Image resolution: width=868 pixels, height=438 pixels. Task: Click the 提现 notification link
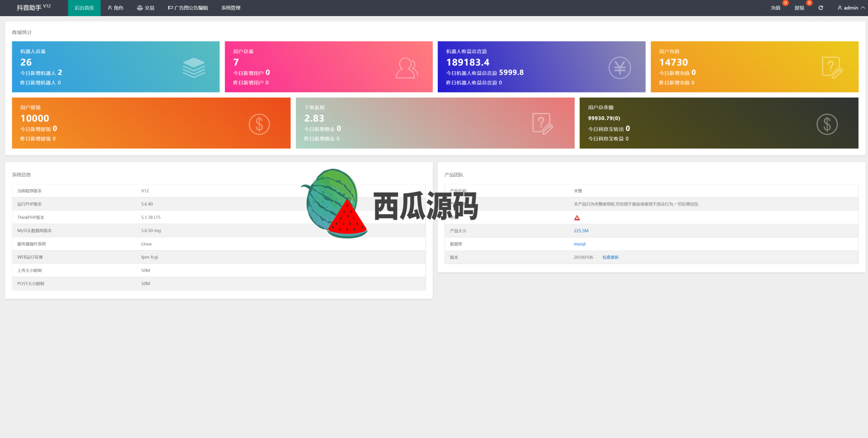point(799,8)
